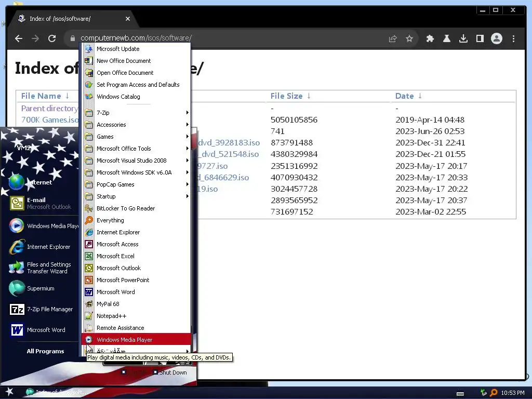Toggle the browser side panel icon
Screen dimensions: 532x399
click(480, 38)
